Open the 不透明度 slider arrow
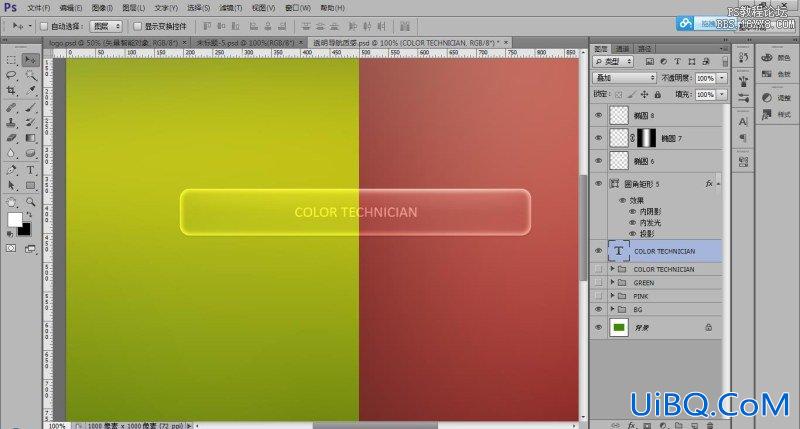 pyautogui.click(x=722, y=78)
